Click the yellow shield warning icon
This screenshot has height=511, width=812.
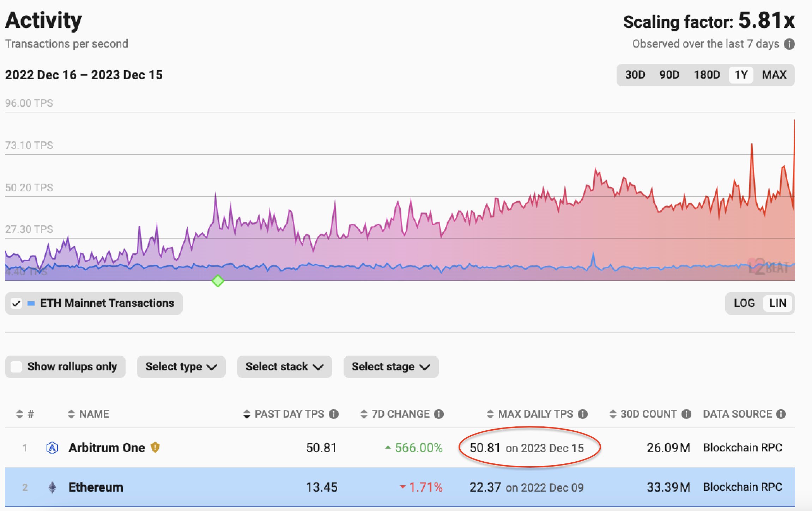click(155, 448)
